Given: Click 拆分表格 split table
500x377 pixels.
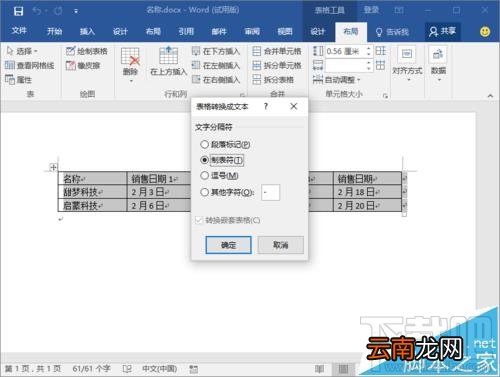Looking at the screenshot, I should (x=273, y=79).
